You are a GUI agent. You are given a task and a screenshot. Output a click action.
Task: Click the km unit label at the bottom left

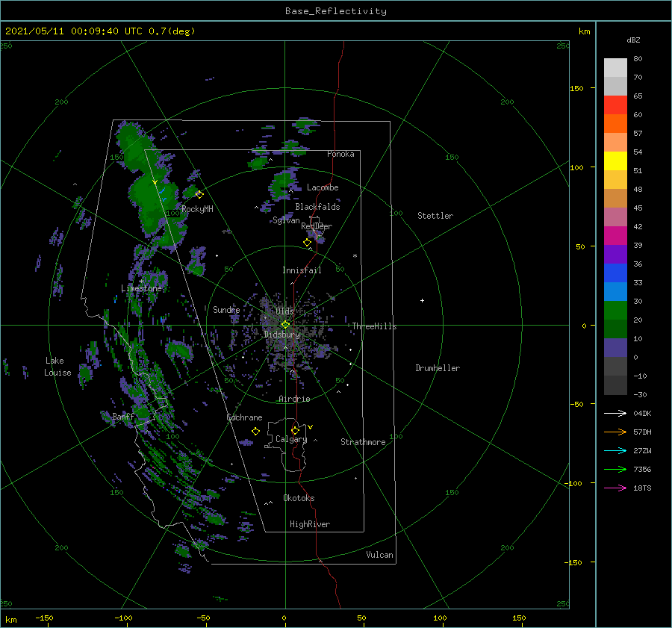[11, 620]
